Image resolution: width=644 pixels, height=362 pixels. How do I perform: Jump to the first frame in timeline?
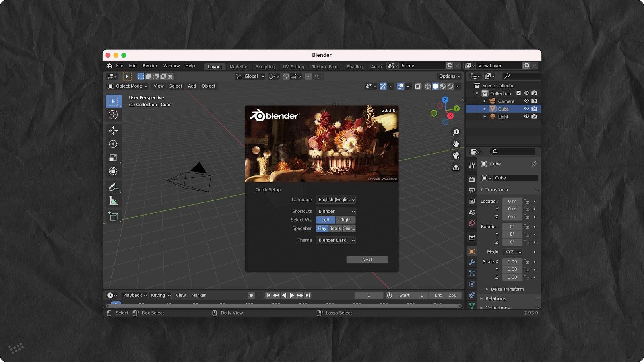coord(268,295)
